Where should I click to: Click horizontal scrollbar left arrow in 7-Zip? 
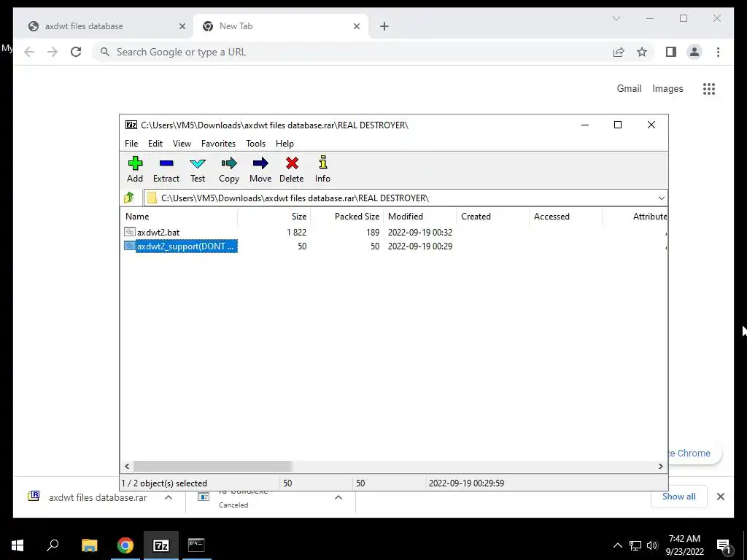[127, 466]
